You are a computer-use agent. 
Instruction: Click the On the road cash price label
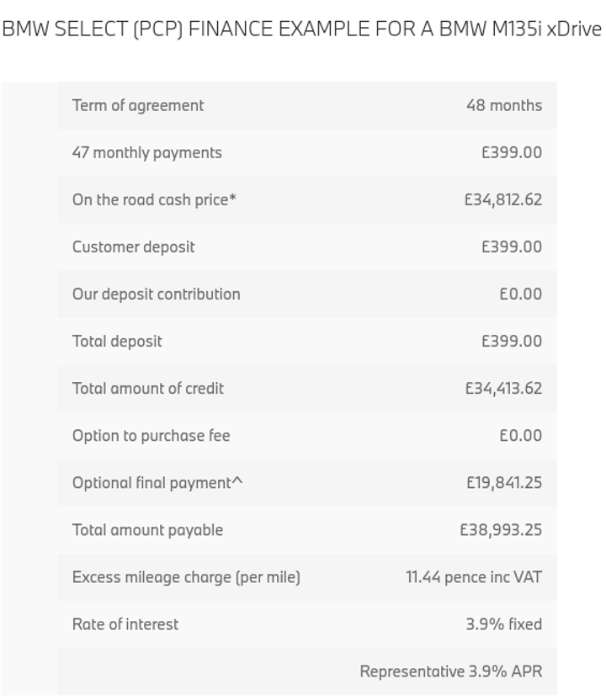point(154,199)
